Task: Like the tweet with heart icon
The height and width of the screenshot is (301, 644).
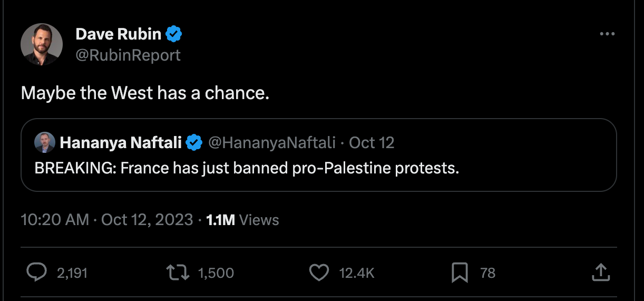Action: (x=318, y=272)
